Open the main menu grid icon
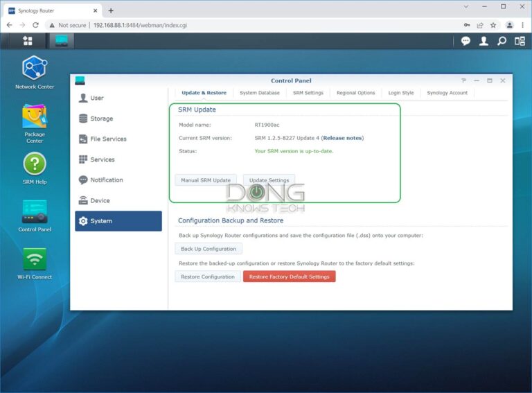The width and height of the screenshot is (532, 393). (x=28, y=41)
